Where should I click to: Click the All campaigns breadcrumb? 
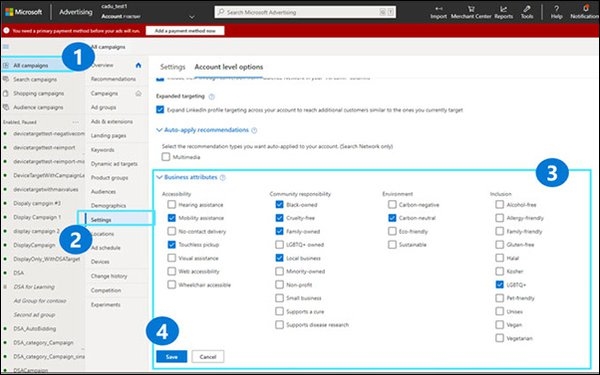(x=108, y=47)
